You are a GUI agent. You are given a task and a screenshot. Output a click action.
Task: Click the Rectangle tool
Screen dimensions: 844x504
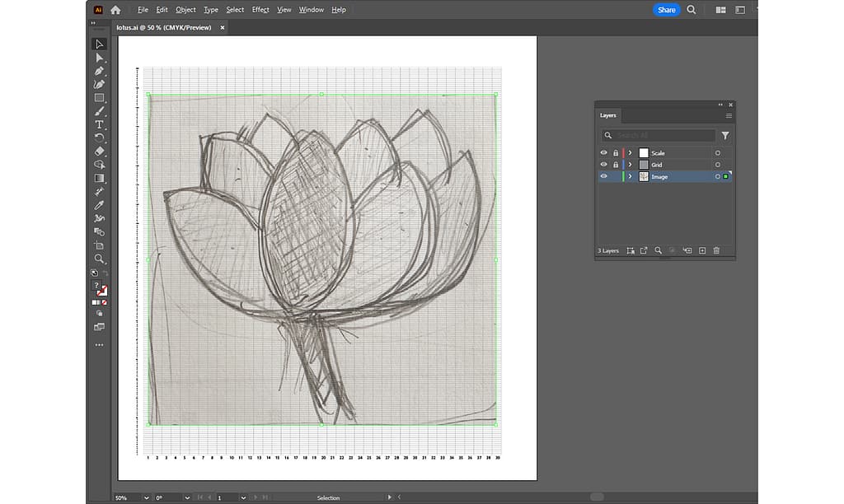tap(100, 98)
